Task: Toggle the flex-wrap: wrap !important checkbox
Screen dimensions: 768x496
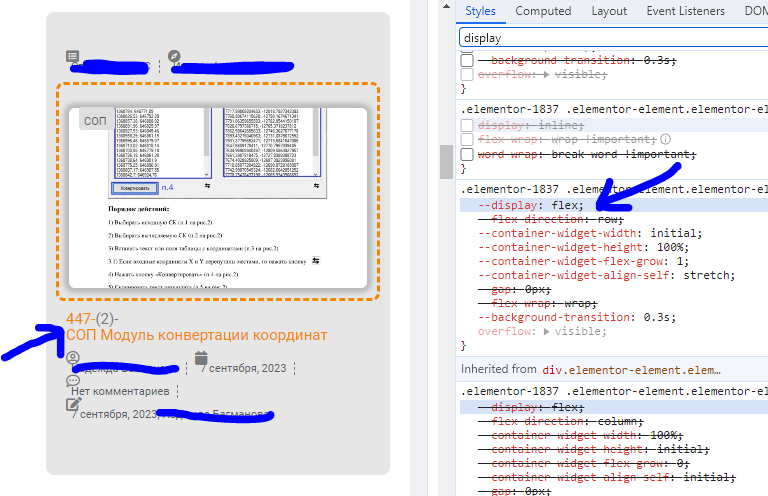Action: click(x=467, y=140)
